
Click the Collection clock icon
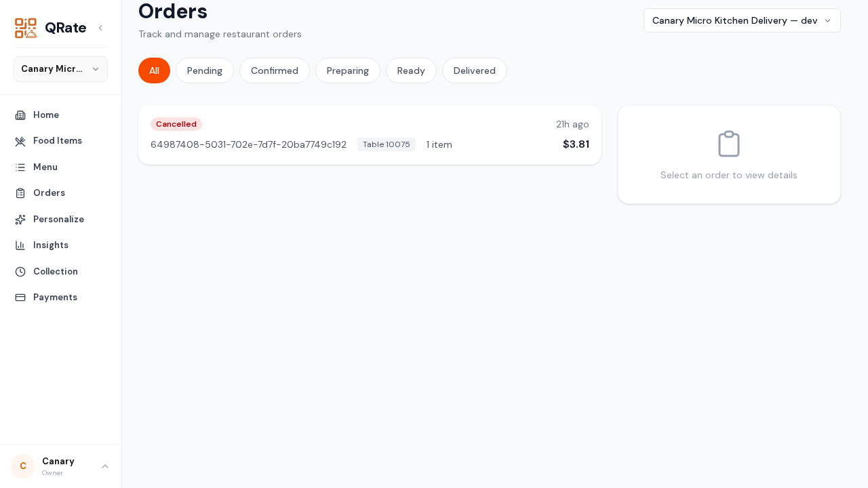(x=20, y=272)
